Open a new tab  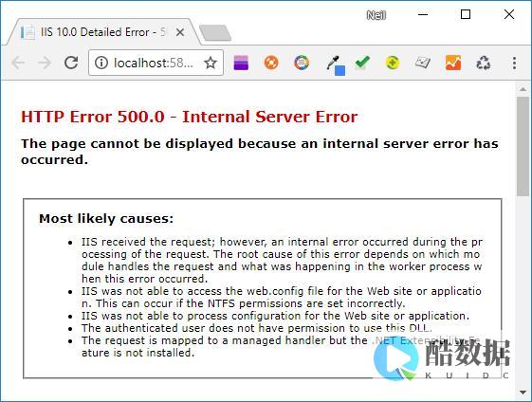[215, 33]
